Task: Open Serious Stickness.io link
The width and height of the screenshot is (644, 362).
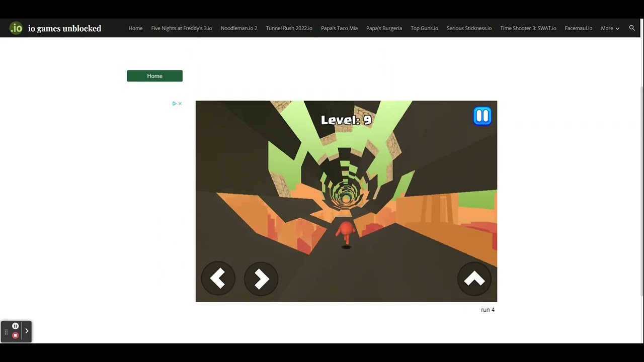Action: (x=469, y=28)
